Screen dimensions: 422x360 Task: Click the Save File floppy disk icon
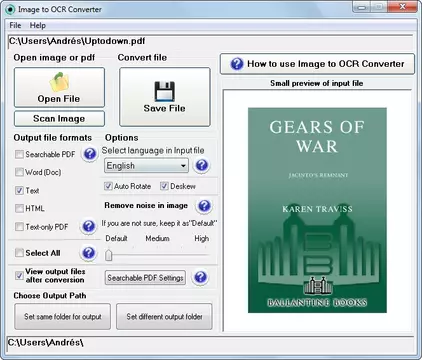pyautogui.click(x=164, y=91)
